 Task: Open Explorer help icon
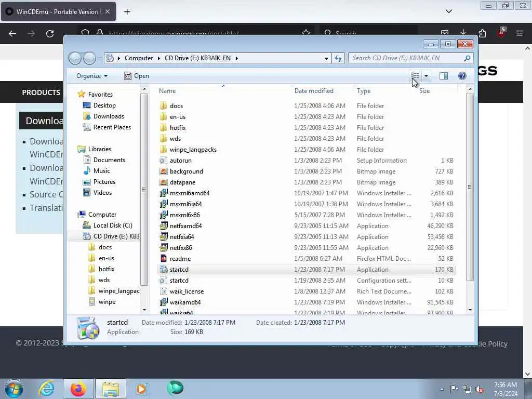coord(462,76)
